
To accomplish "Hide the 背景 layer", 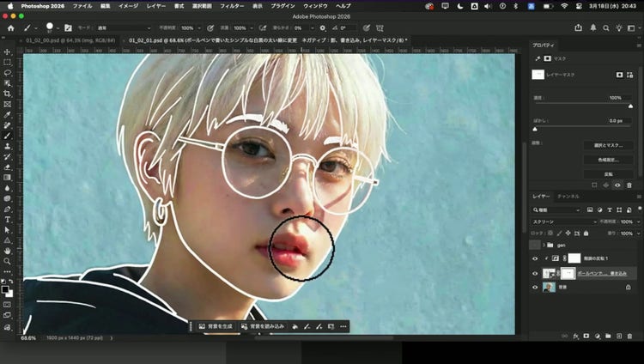I will point(535,288).
